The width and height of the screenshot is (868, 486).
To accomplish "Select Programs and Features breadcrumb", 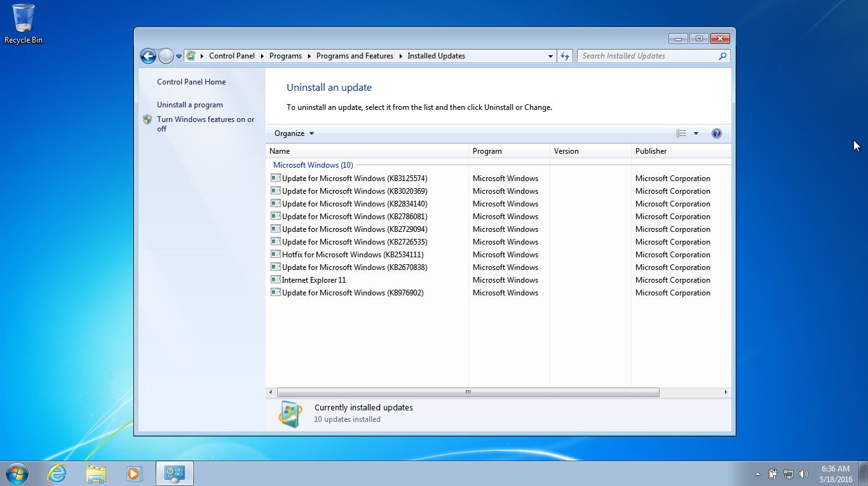I will pyautogui.click(x=355, y=56).
